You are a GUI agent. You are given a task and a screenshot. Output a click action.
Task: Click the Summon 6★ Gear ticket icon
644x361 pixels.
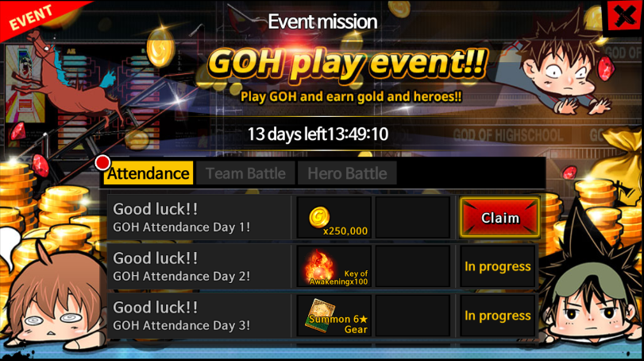[320, 316]
